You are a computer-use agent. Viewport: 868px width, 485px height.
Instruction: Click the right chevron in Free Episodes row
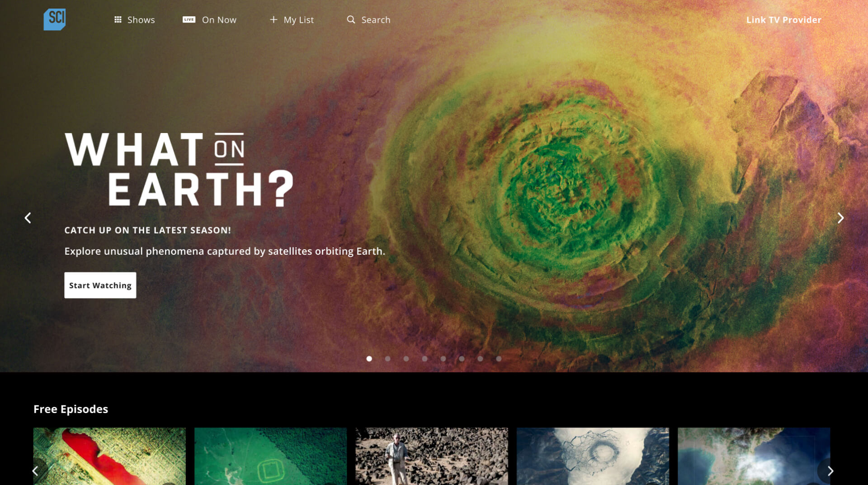pyautogui.click(x=831, y=471)
